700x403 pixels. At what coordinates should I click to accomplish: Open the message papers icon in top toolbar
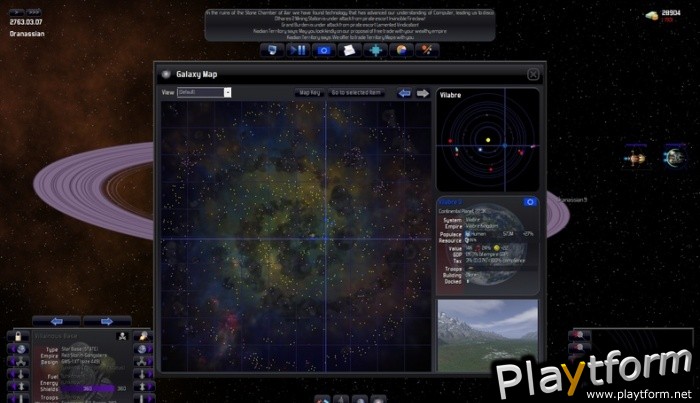click(x=350, y=50)
